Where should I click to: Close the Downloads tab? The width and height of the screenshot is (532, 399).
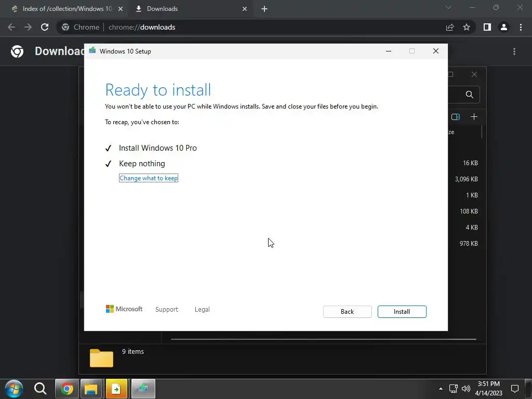coord(245,9)
